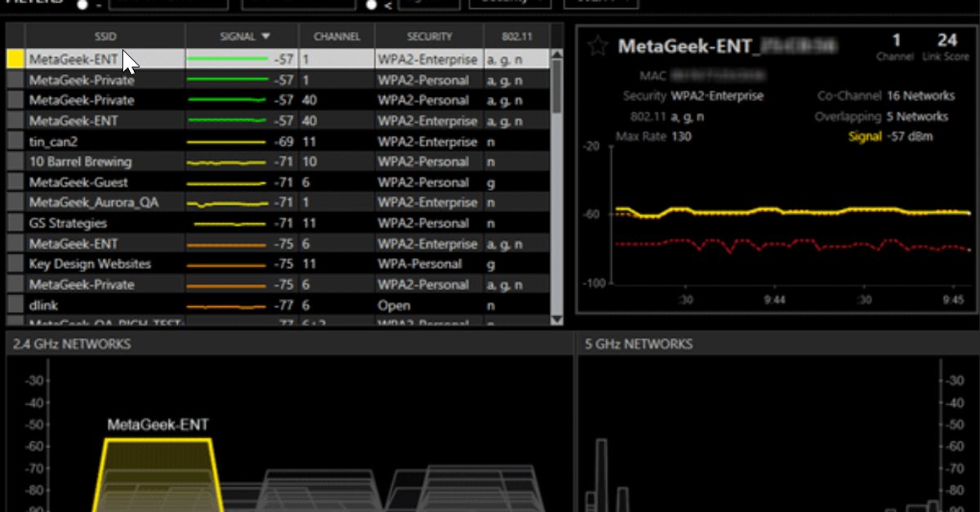Viewport: 980px width, 512px height.
Task: Select the Key Design Websites network name
Action: pos(90,264)
